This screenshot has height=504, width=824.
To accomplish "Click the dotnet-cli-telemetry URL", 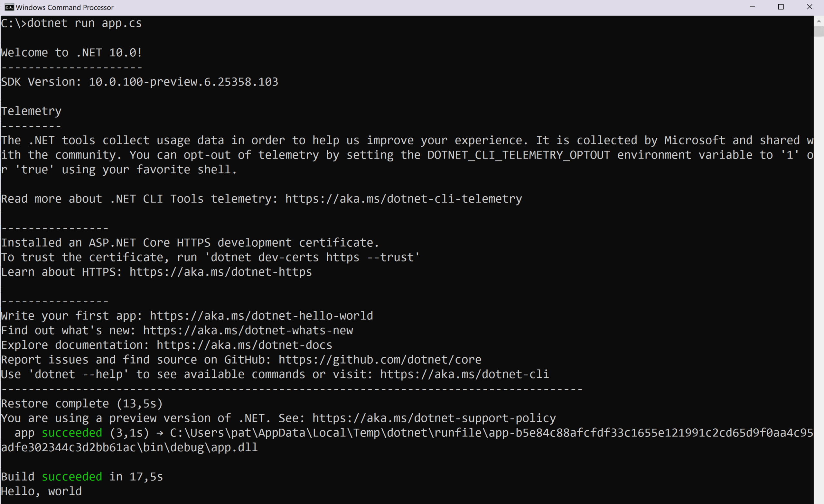I will [404, 199].
